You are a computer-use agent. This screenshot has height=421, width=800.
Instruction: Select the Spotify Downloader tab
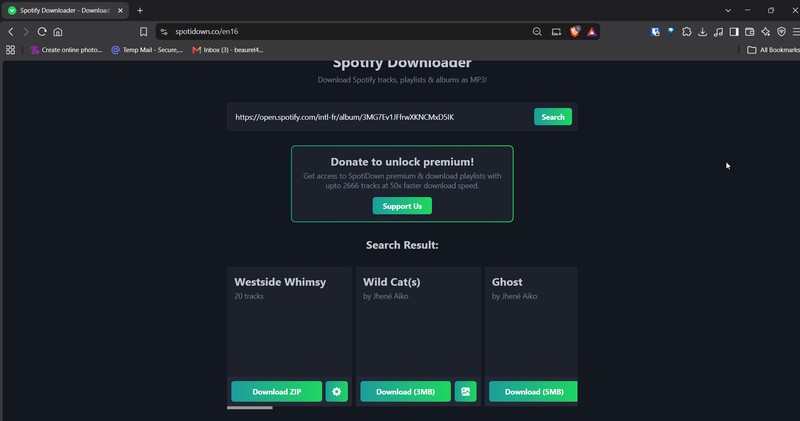(x=65, y=10)
